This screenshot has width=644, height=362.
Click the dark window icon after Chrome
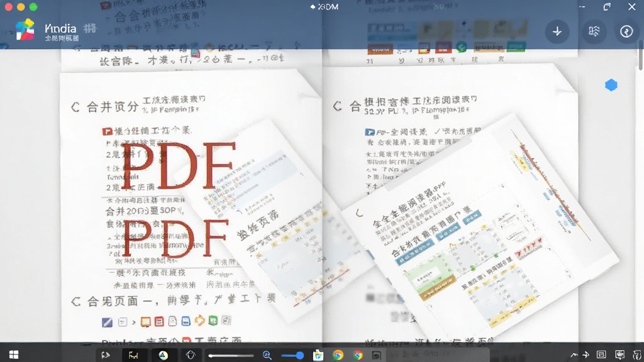(x=376, y=356)
